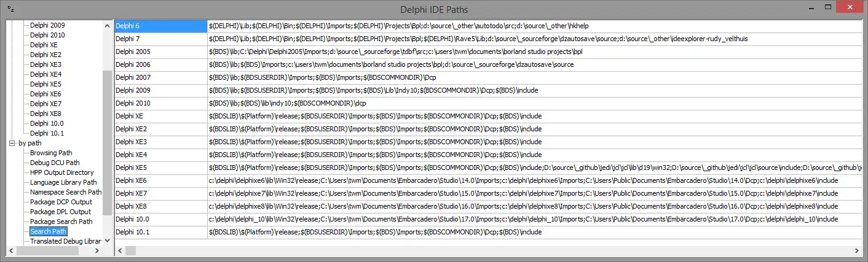Select Delphi 2009 in the tree

click(x=47, y=25)
